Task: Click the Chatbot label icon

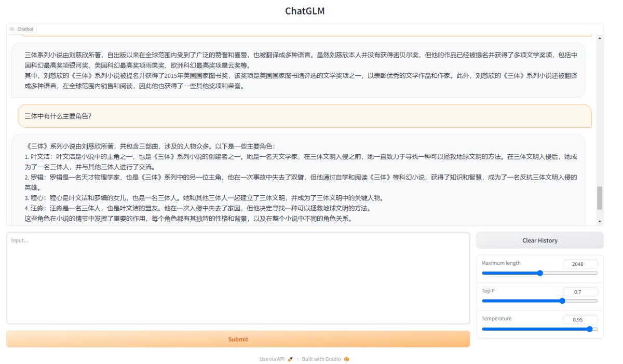Action: tap(12, 29)
